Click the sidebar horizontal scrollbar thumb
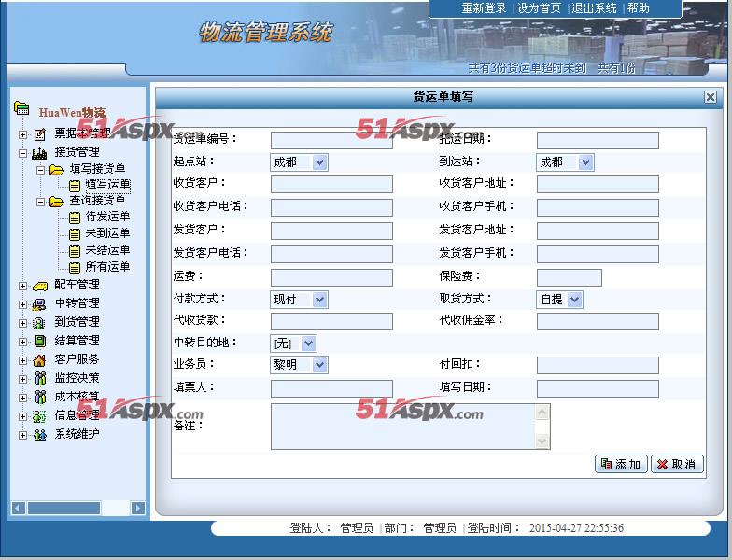This screenshot has width=732, height=560. pos(63,508)
